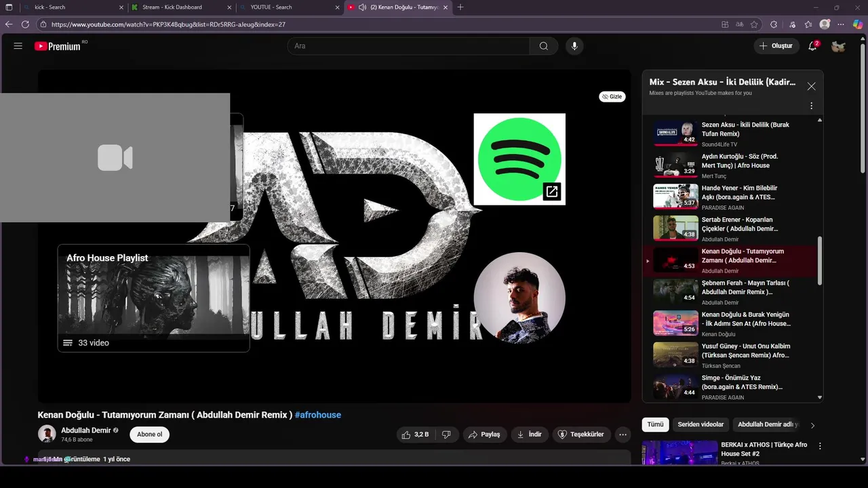Open the YouTube guide hamburger menu

(x=18, y=46)
